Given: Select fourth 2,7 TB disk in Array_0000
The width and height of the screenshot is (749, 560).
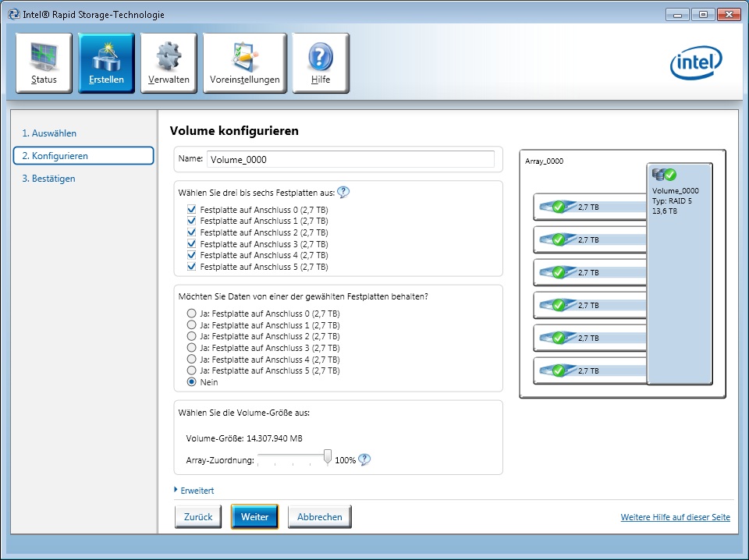Looking at the screenshot, I should (590, 305).
